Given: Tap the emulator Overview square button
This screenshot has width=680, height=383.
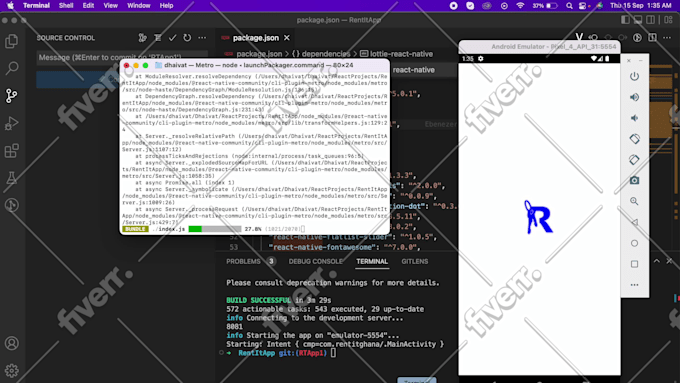Looking at the screenshot, I should click(634, 264).
